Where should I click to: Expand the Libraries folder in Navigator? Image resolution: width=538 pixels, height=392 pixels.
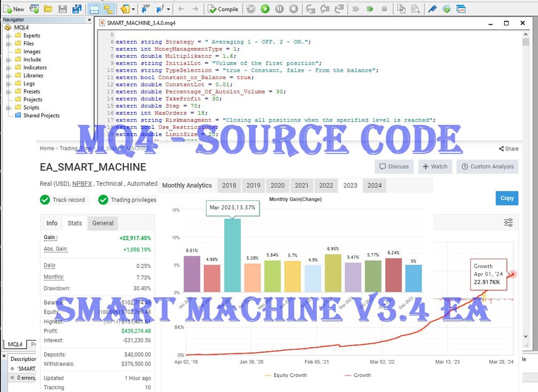(8, 76)
